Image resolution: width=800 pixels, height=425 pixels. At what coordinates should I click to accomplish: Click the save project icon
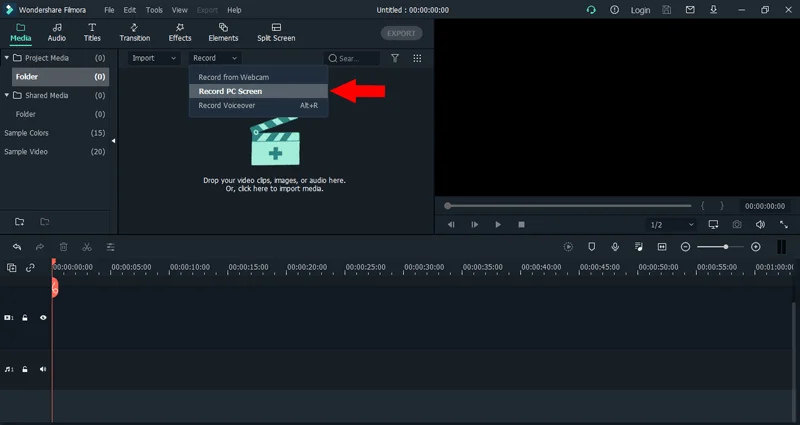pyautogui.click(x=666, y=10)
